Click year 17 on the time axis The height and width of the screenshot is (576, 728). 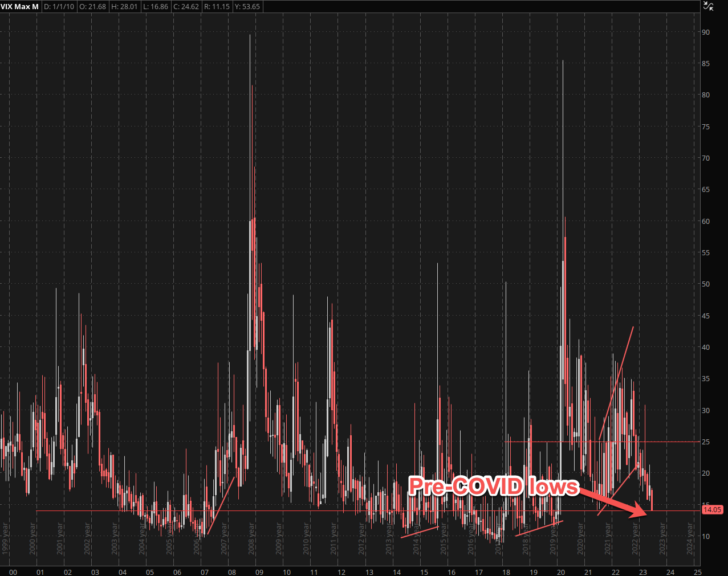[x=478, y=572]
